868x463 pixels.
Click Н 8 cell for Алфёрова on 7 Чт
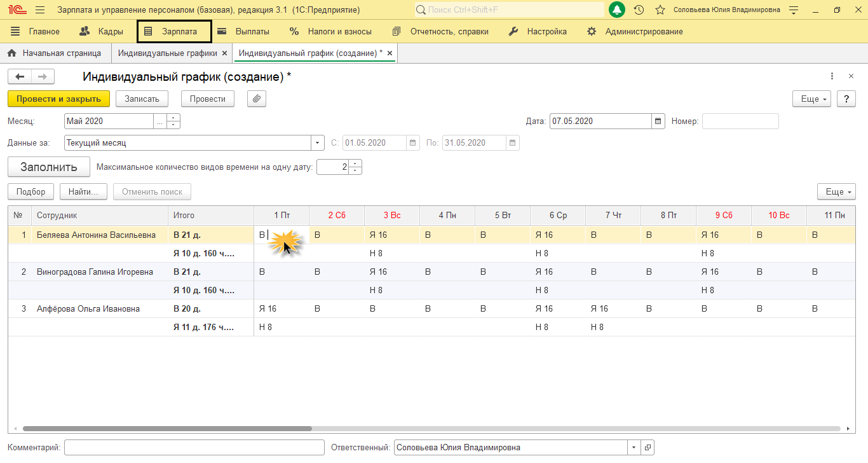click(613, 327)
